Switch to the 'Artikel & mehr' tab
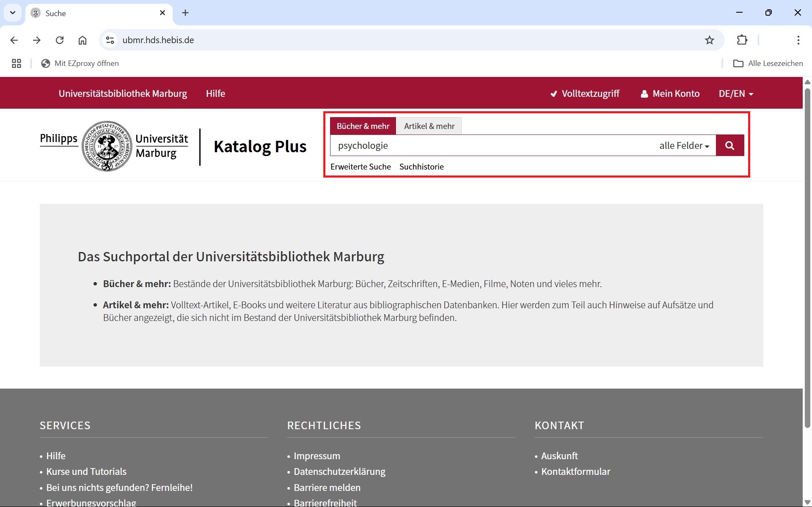812x507 pixels. [x=429, y=126]
